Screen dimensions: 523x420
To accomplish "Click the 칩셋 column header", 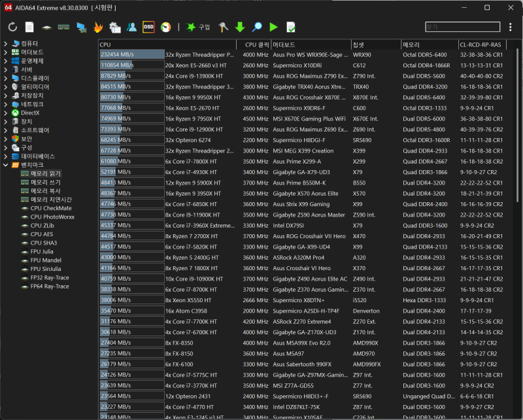I will [x=377, y=44].
